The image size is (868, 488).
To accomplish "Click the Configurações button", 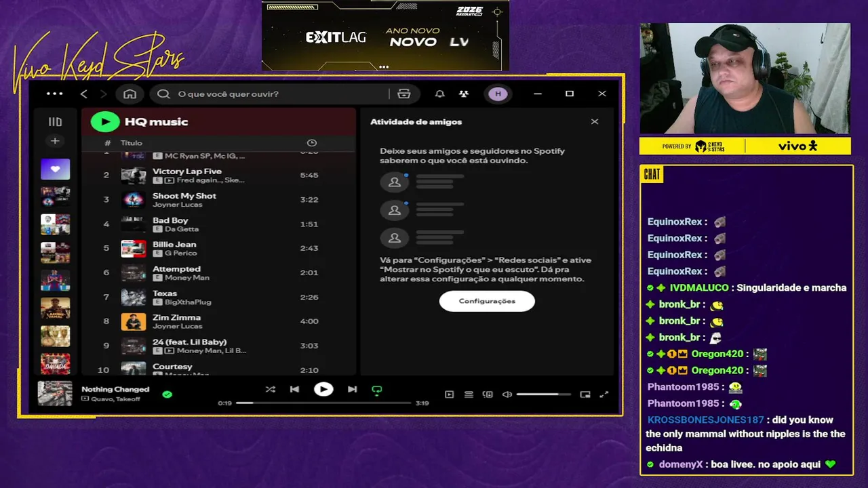I will pyautogui.click(x=487, y=301).
